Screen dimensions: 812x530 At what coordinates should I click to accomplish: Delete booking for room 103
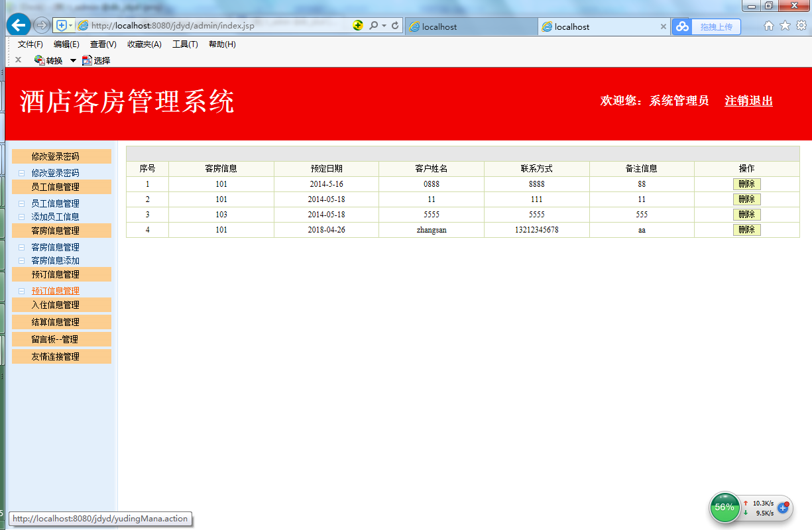point(747,215)
